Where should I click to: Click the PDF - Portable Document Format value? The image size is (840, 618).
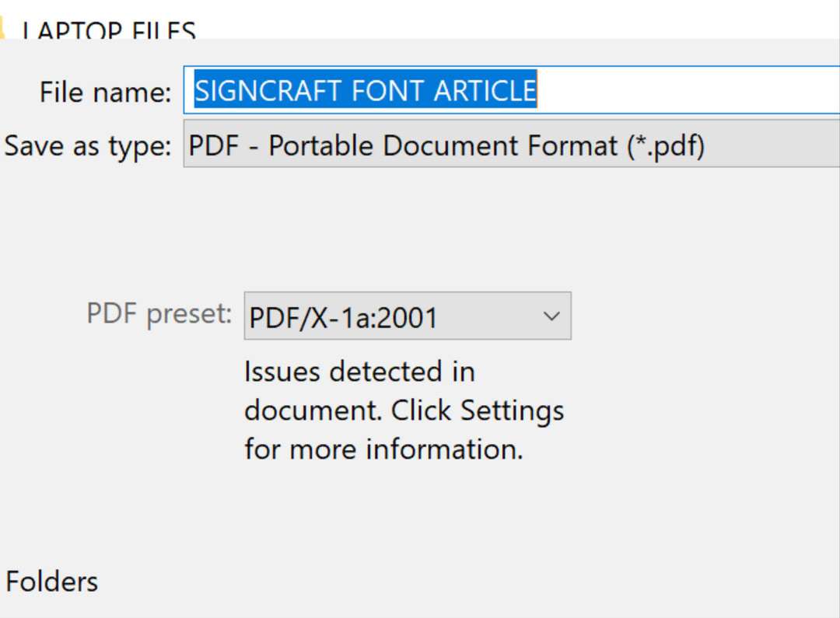pos(404,145)
